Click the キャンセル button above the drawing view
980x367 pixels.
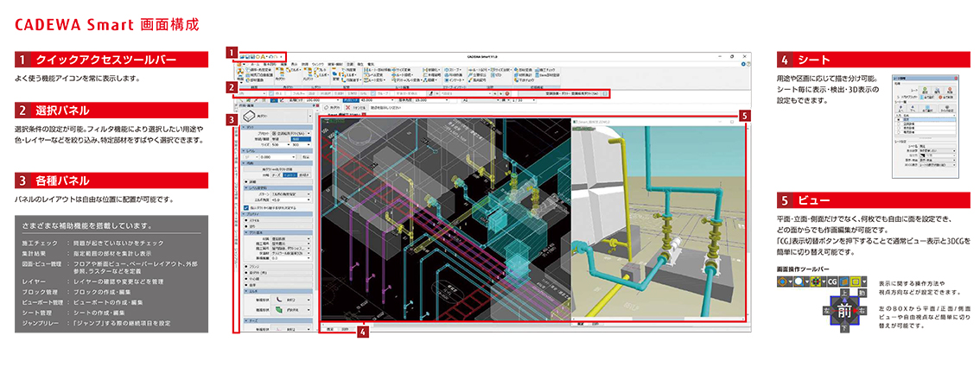356,107
